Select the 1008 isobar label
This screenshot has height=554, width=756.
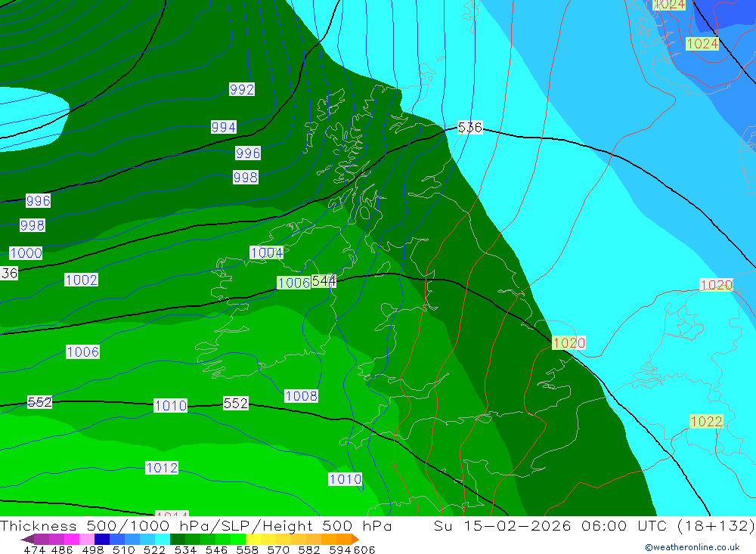click(x=302, y=396)
